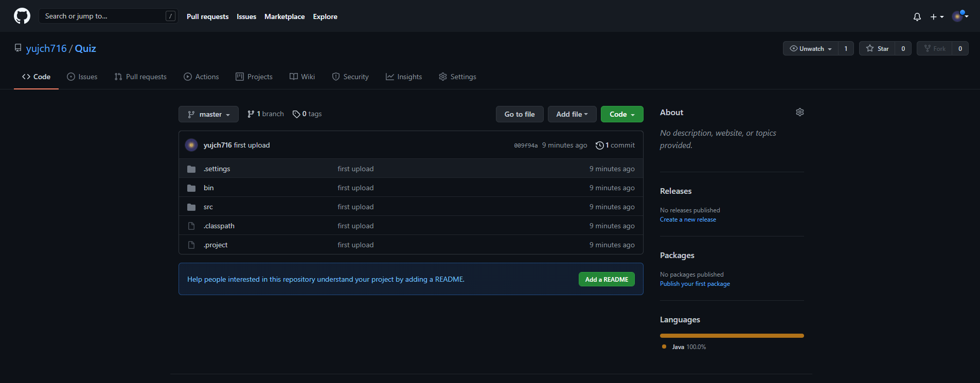Open the commit history clock link
The image size is (980, 383).
(x=615, y=145)
